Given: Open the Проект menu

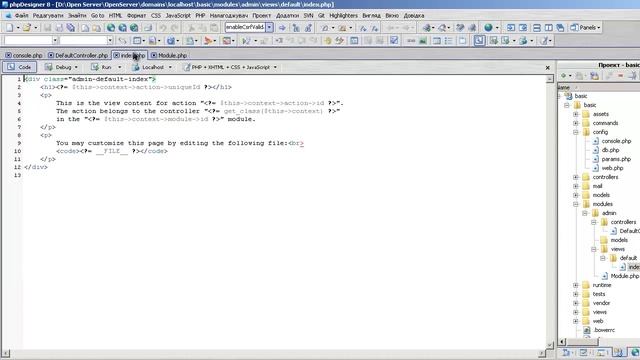Looking at the screenshot, I should 261,16.
